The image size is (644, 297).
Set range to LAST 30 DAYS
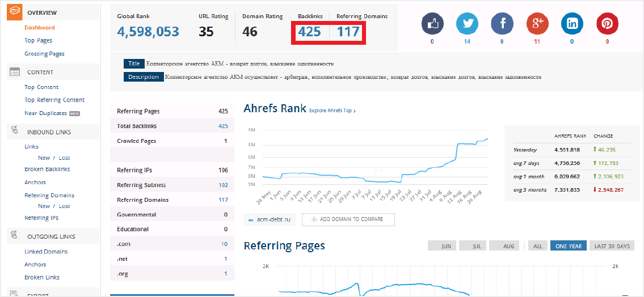612,246
